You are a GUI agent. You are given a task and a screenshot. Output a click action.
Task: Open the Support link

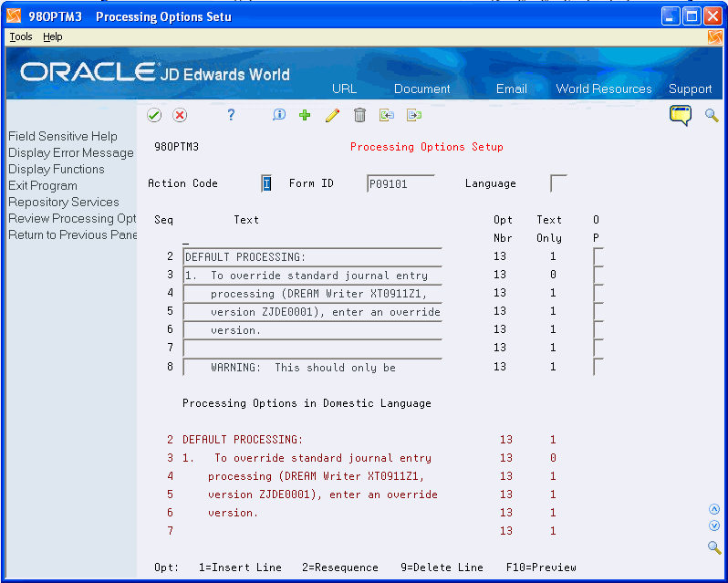[690, 88]
